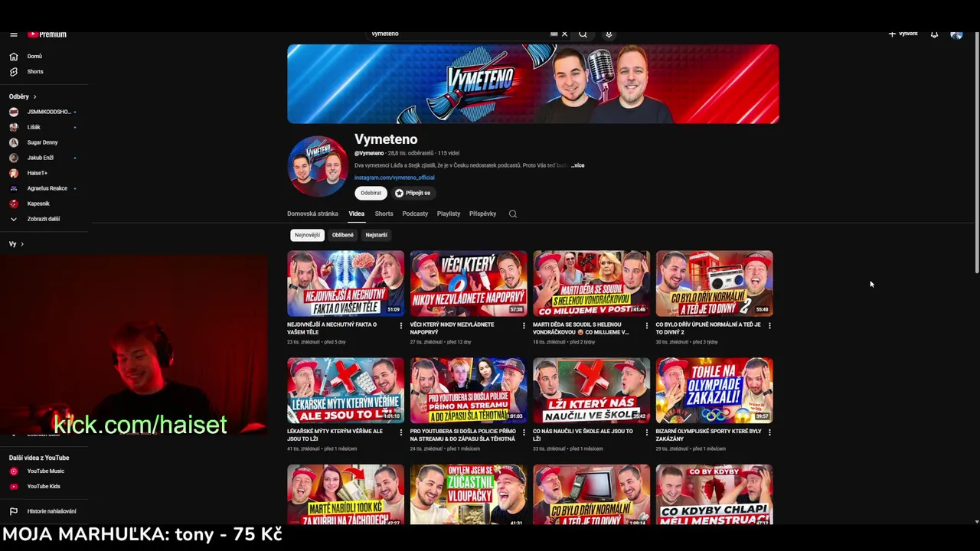The image size is (980, 551).
Task: Open thumbnail Marti děda se soudil
Action: coord(591,283)
